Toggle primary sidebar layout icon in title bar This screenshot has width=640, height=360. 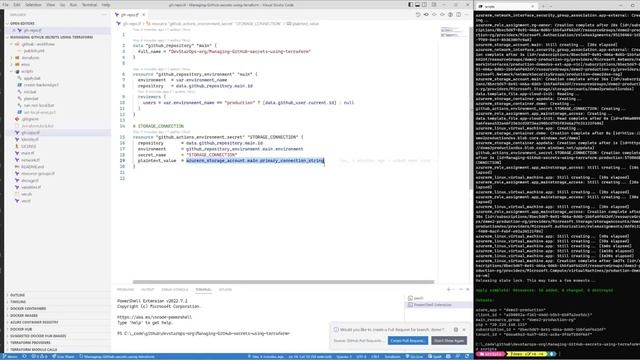pyautogui.click(x=410, y=5)
